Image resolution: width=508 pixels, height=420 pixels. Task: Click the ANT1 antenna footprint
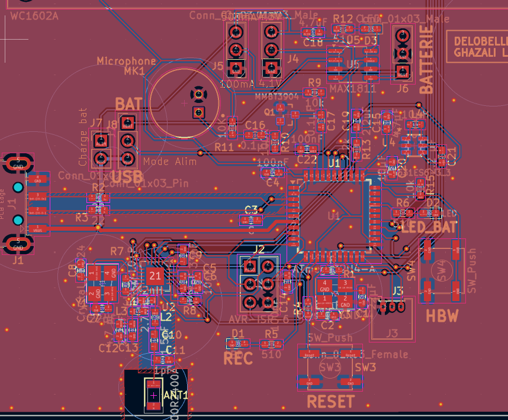click(x=153, y=395)
